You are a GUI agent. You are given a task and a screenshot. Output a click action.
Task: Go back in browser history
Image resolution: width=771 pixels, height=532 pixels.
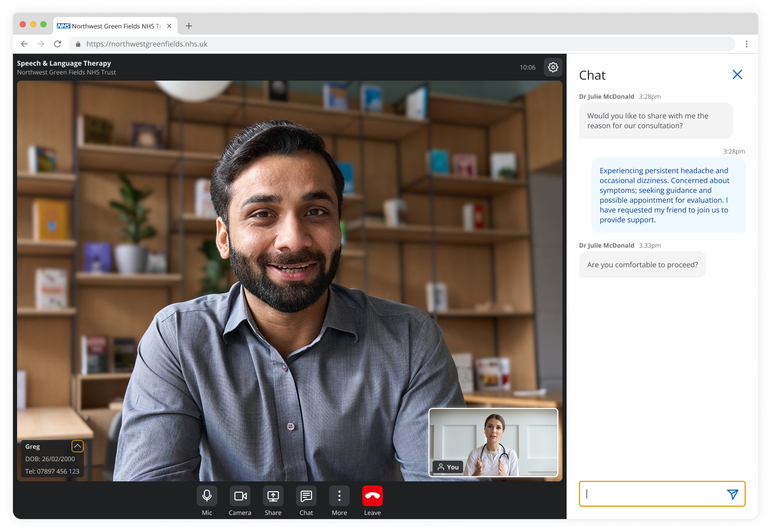[24, 44]
